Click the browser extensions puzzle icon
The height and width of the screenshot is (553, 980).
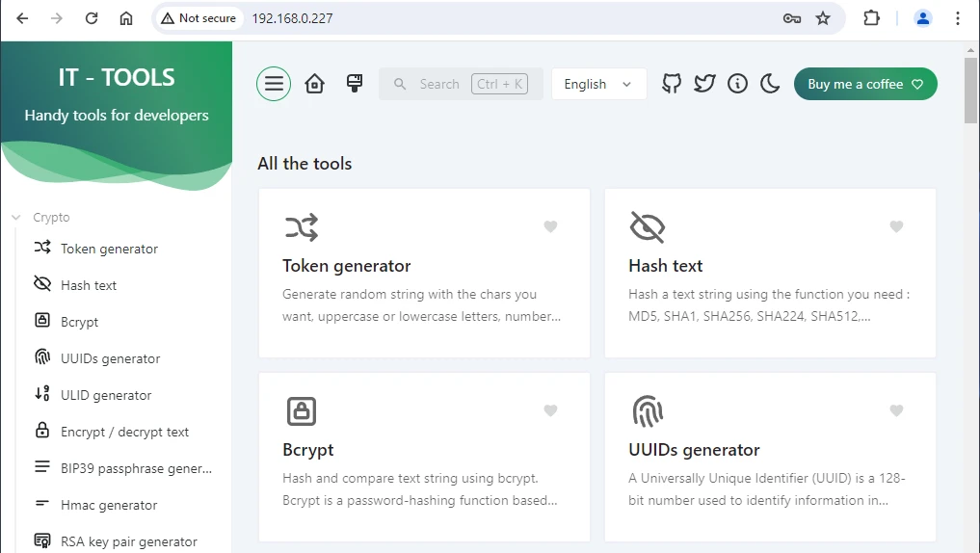coord(871,18)
